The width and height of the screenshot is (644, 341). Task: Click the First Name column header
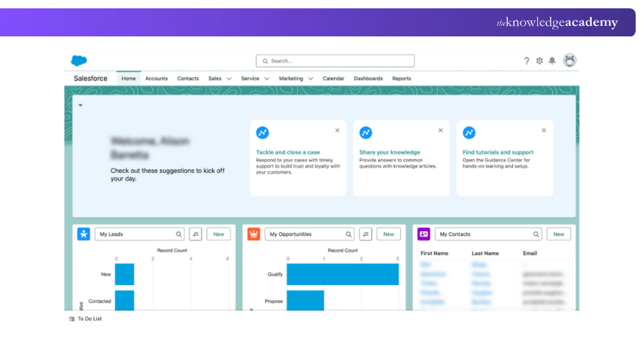434,254
